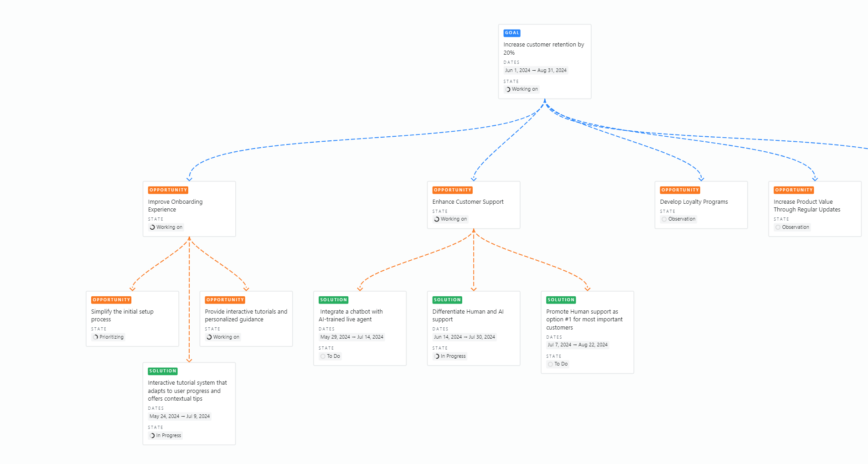Image resolution: width=868 pixels, height=464 pixels.
Task: Click Observation state icon on Increase Product Value
Action: [778, 227]
